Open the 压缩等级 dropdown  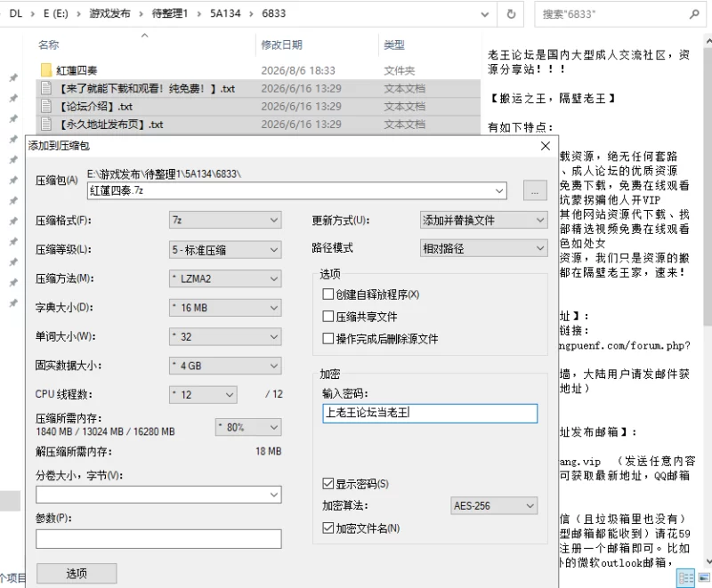coord(225,250)
